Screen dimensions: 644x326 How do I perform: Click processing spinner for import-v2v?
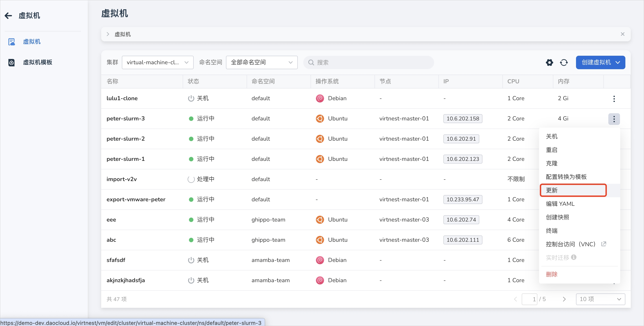tap(191, 179)
